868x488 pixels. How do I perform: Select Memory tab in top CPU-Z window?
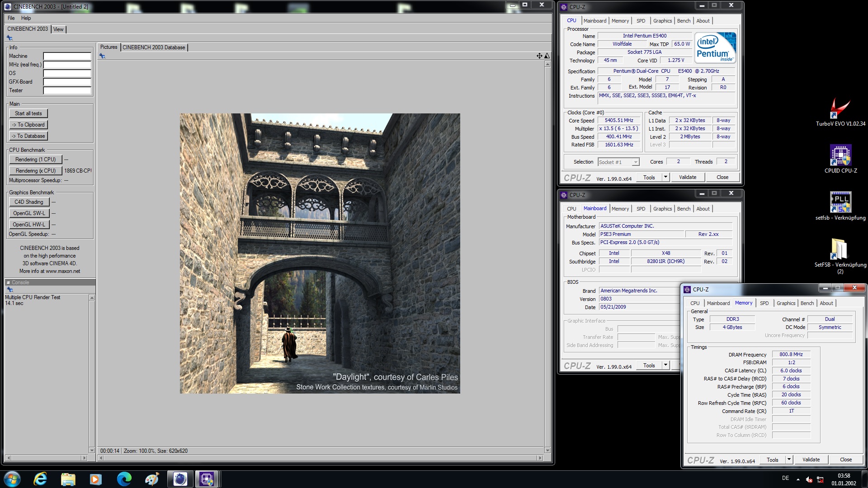[x=620, y=21]
